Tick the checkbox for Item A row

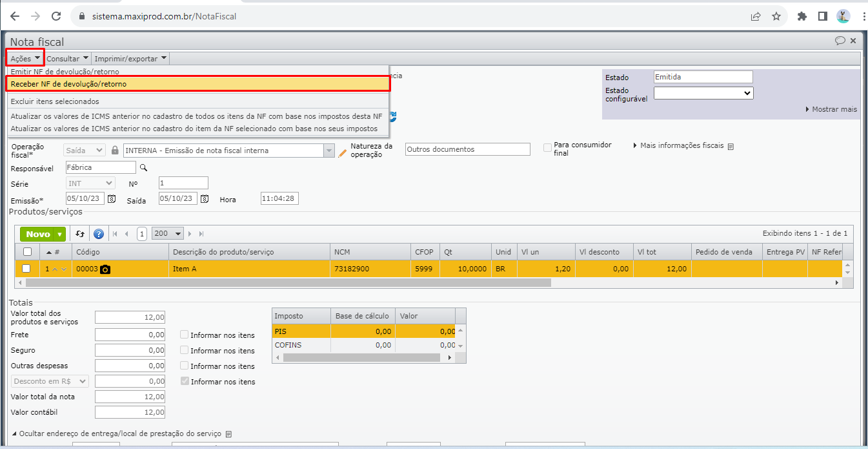pos(26,268)
